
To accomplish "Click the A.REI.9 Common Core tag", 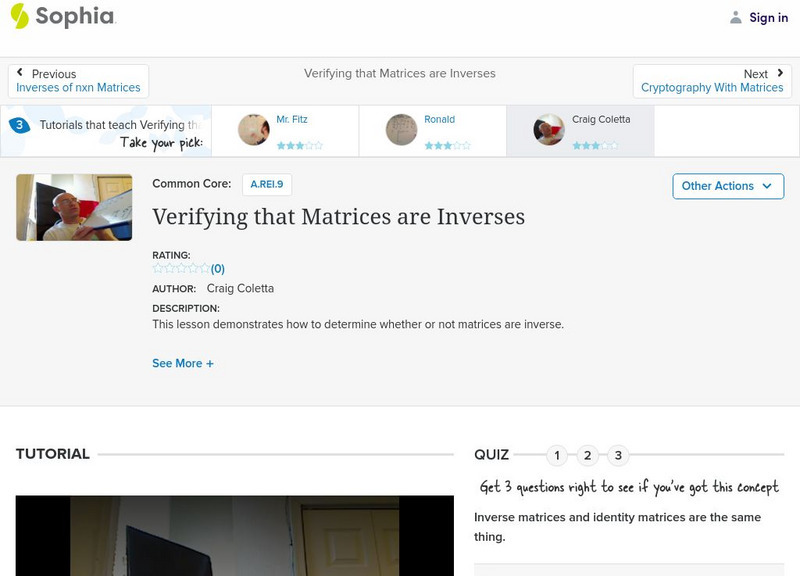I will tap(267, 184).
